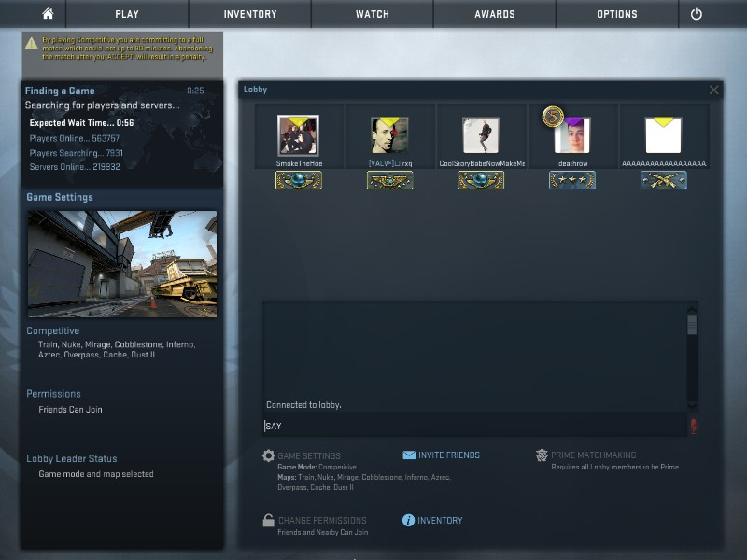747x560 pixels.
Task: Click the INVITE FRIENDS envelope icon
Action: click(409, 455)
